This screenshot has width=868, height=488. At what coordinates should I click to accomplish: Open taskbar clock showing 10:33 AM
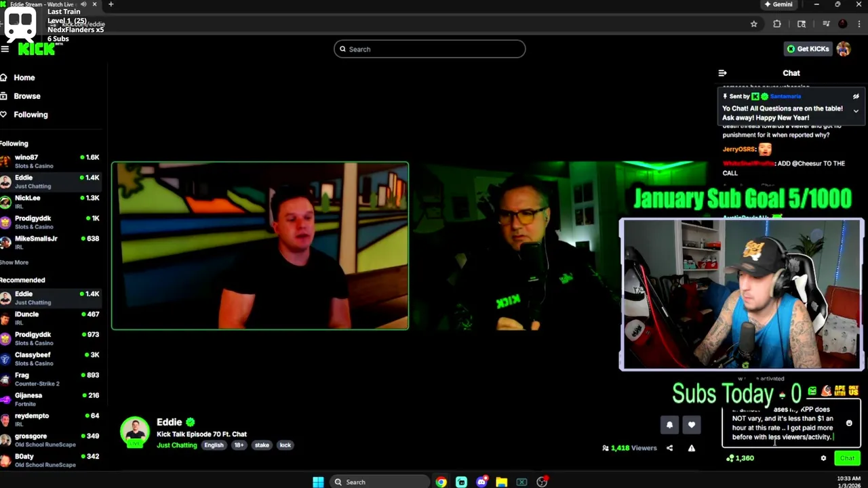[849, 482]
